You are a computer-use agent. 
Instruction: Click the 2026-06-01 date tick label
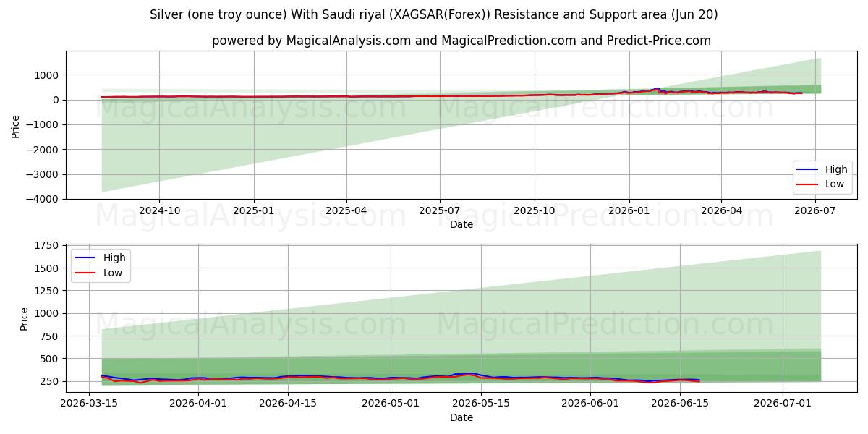[590, 404]
